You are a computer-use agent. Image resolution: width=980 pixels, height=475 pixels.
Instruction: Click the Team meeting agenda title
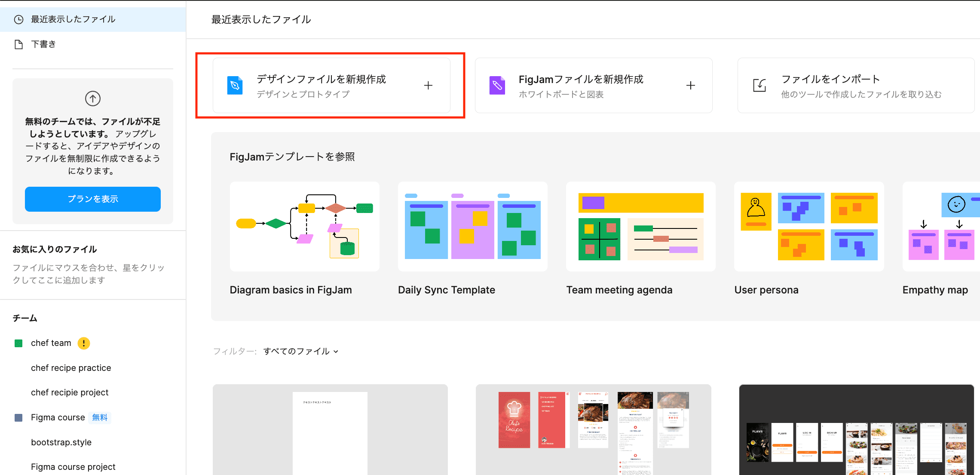click(619, 290)
